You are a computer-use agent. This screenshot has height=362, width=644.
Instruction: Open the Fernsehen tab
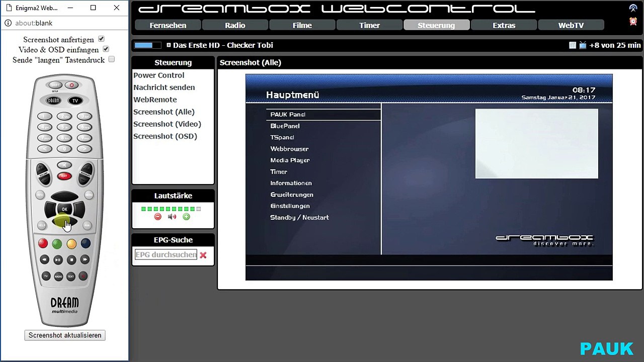[168, 25]
